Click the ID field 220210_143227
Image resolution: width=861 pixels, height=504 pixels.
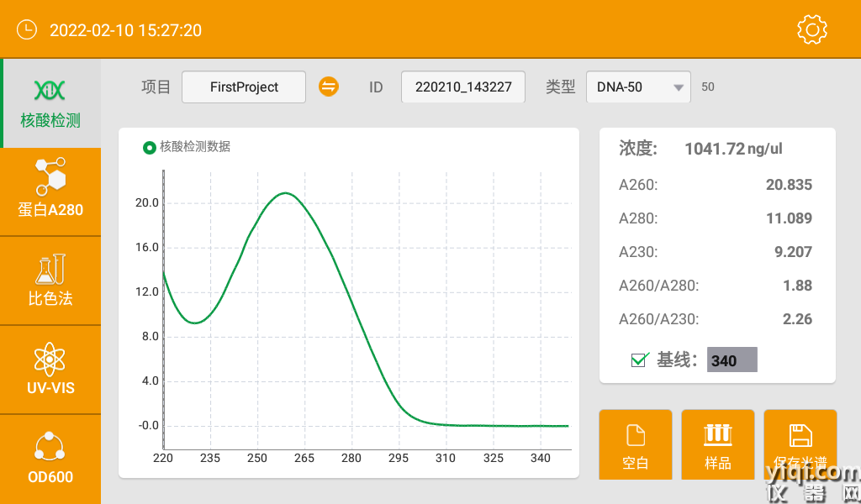click(463, 87)
